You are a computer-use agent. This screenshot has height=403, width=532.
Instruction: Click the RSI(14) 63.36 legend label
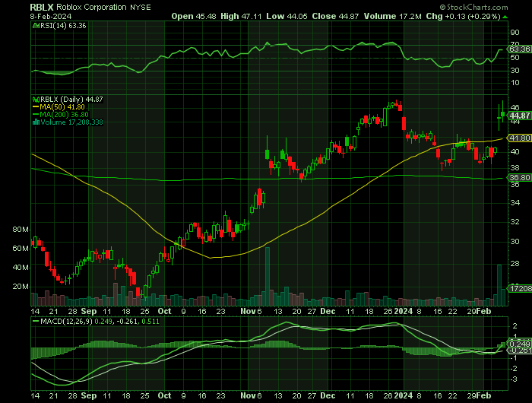tap(63, 26)
